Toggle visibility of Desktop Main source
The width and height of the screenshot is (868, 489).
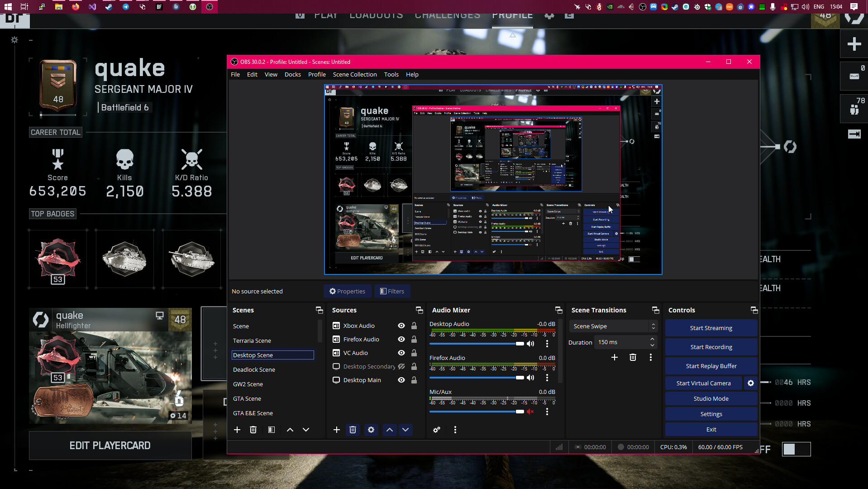click(401, 380)
